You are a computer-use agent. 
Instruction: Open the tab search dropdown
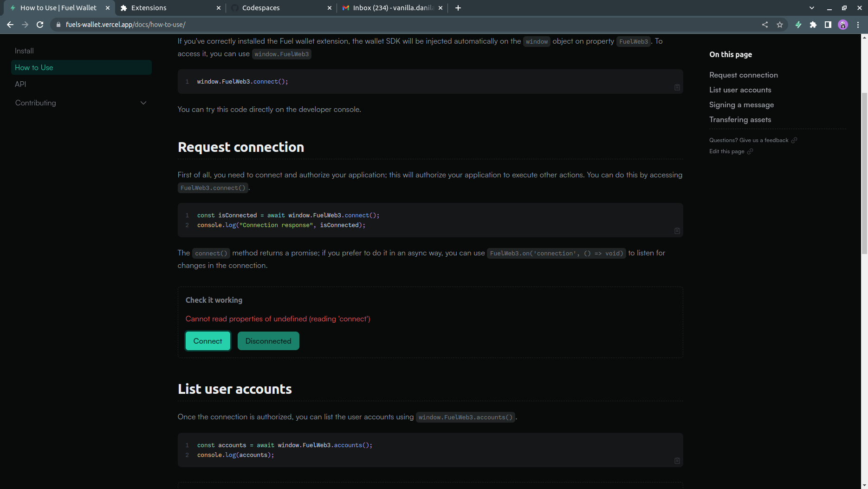click(x=811, y=7)
